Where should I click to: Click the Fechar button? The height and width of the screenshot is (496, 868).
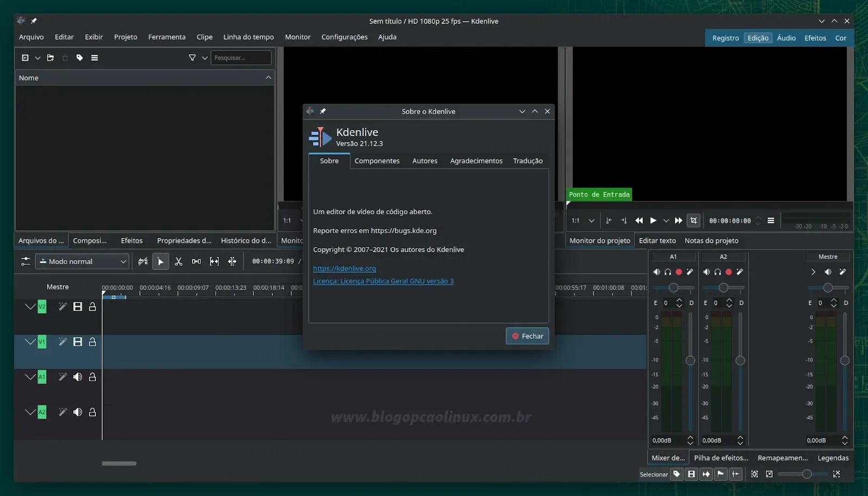tap(527, 336)
